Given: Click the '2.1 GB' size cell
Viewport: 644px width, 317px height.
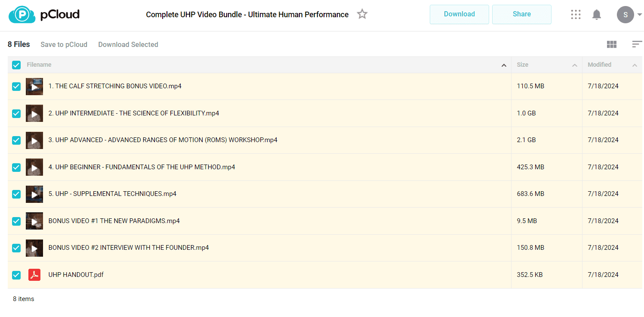Looking at the screenshot, I should 527,140.
